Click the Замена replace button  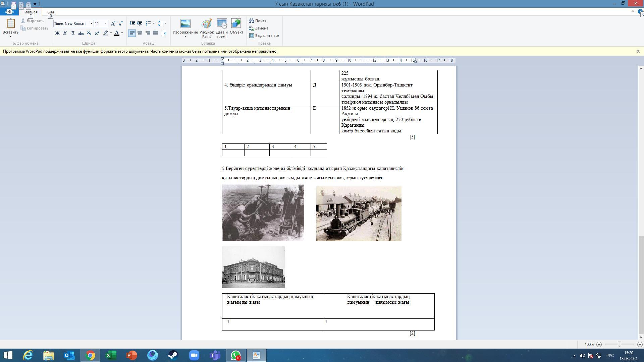pos(259,28)
